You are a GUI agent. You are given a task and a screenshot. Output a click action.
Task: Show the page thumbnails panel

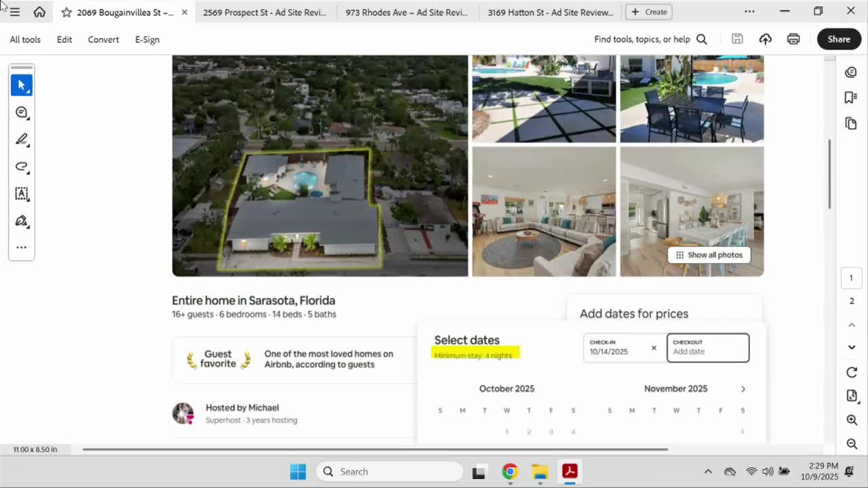[851, 123]
